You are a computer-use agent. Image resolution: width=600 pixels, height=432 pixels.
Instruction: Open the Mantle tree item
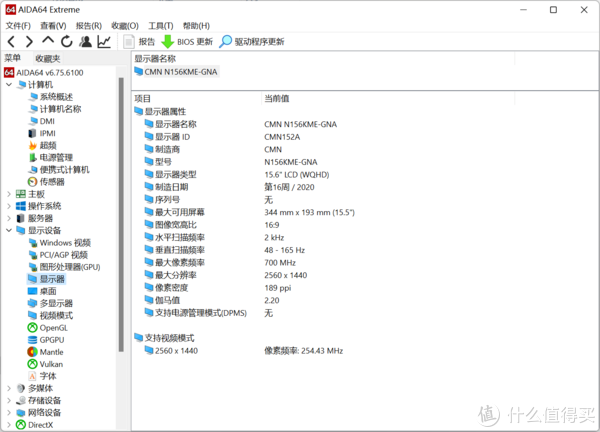click(46, 352)
